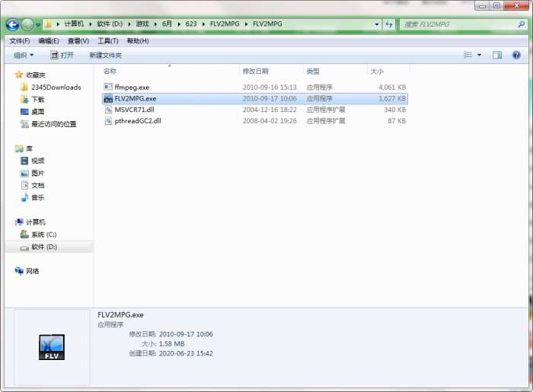Image resolution: width=533 pixels, height=392 pixels.
Task: Click the refresh button beside the address bar
Action: [389, 24]
